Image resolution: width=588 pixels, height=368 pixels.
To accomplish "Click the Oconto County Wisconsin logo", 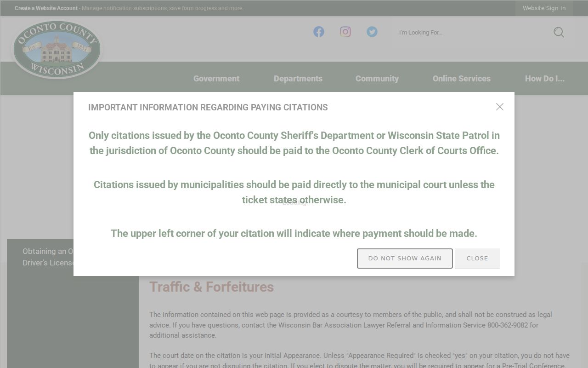I will (57, 49).
